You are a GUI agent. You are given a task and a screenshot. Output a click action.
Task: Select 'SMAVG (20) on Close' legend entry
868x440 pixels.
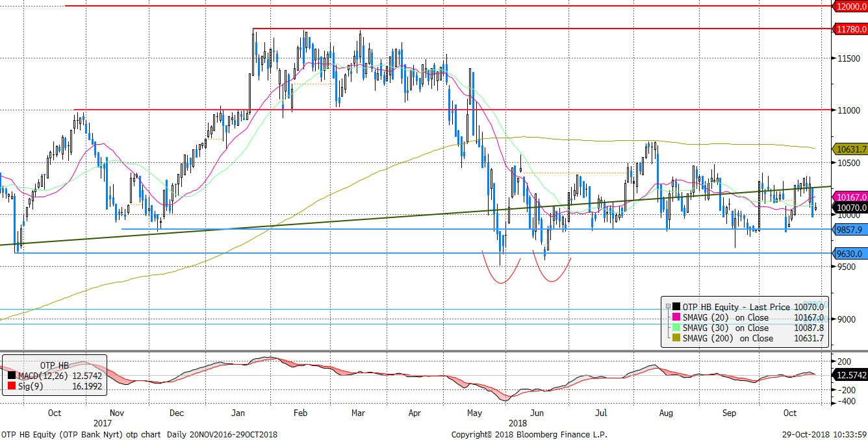click(x=725, y=317)
